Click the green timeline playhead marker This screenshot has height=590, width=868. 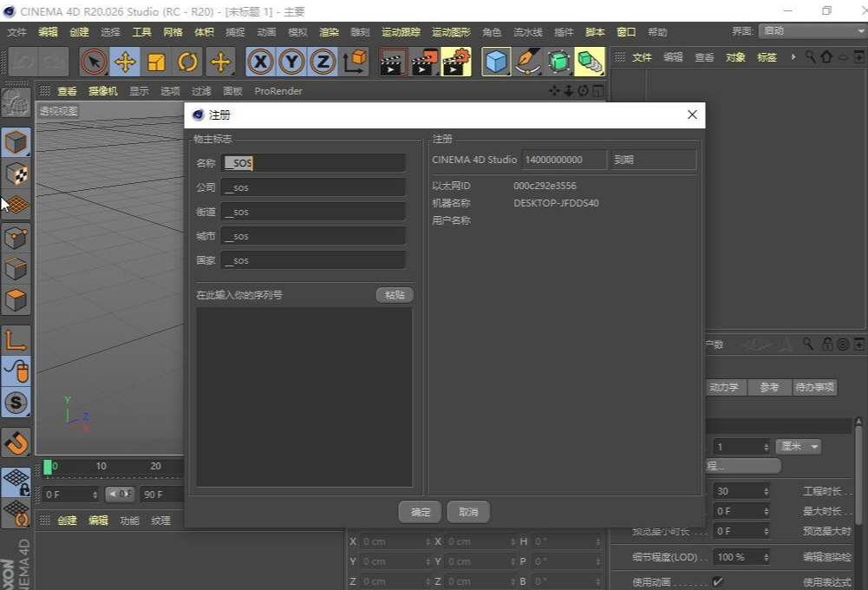[48, 467]
